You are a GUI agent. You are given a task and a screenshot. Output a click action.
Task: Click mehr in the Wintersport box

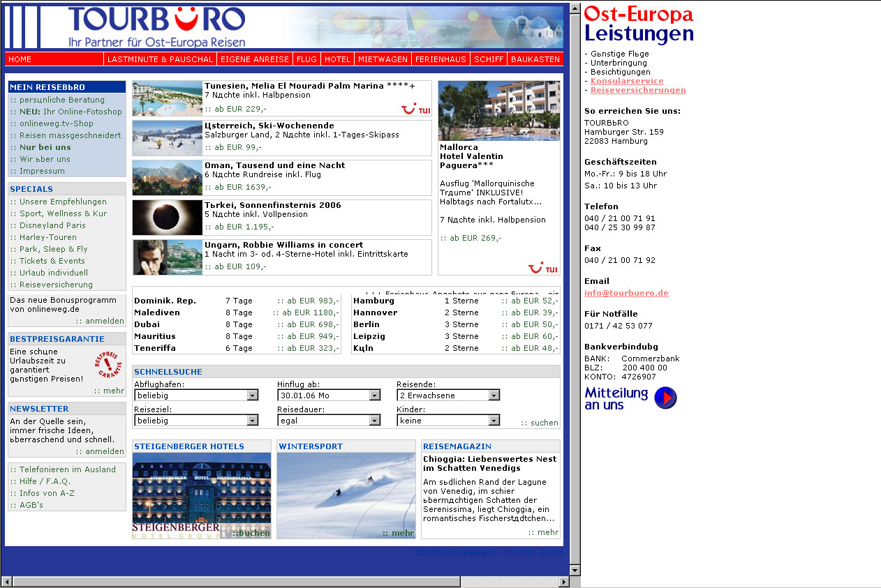(x=398, y=533)
